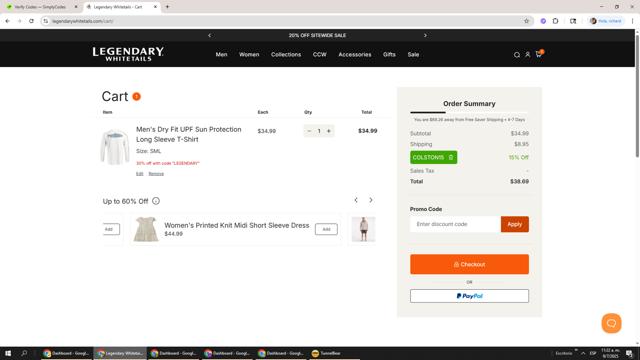
Task: Go back with browser back arrow
Action: click(x=8, y=21)
